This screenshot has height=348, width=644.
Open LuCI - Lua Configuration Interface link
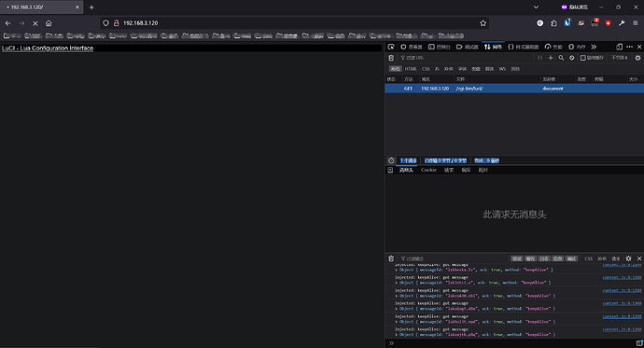(x=48, y=48)
